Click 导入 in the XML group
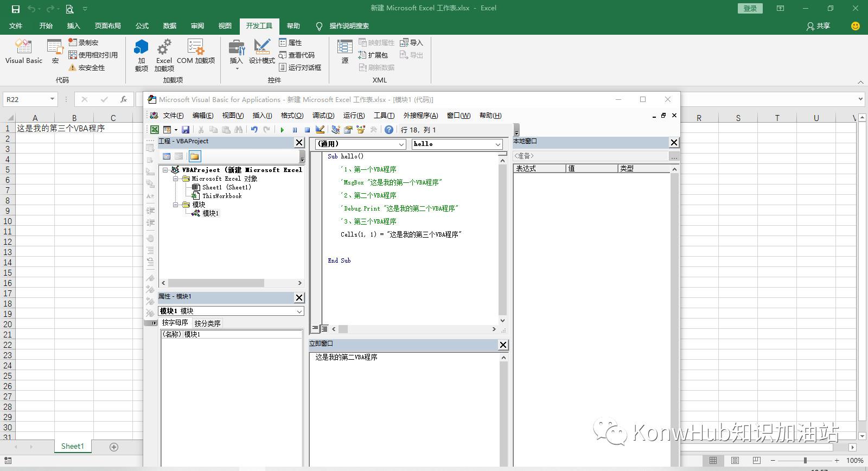 pos(411,42)
